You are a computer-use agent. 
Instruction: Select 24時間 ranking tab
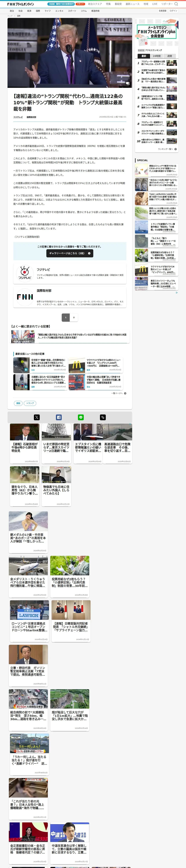tap(157, 56)
